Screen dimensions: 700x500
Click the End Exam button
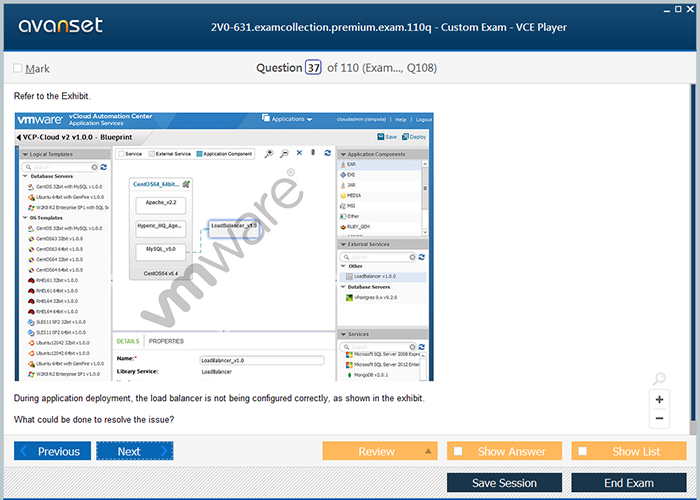point(628,483)
